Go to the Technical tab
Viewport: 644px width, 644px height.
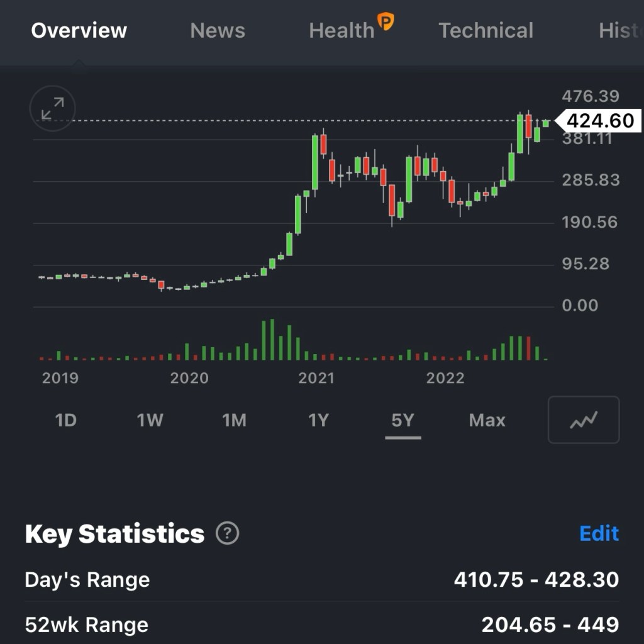click(x=486, y=30)
